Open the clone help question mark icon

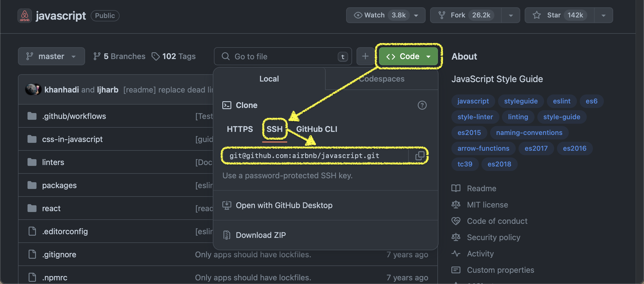[x=422, y=105]
